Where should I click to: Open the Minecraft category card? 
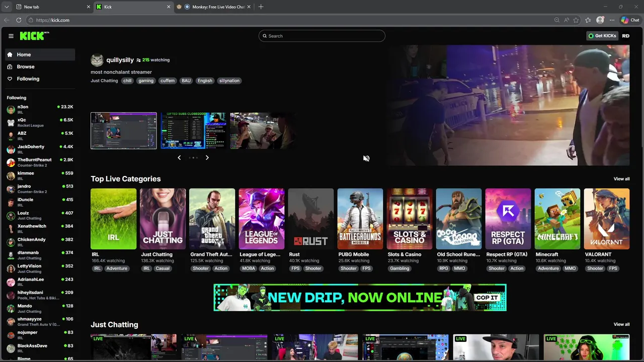click(557, 219)
